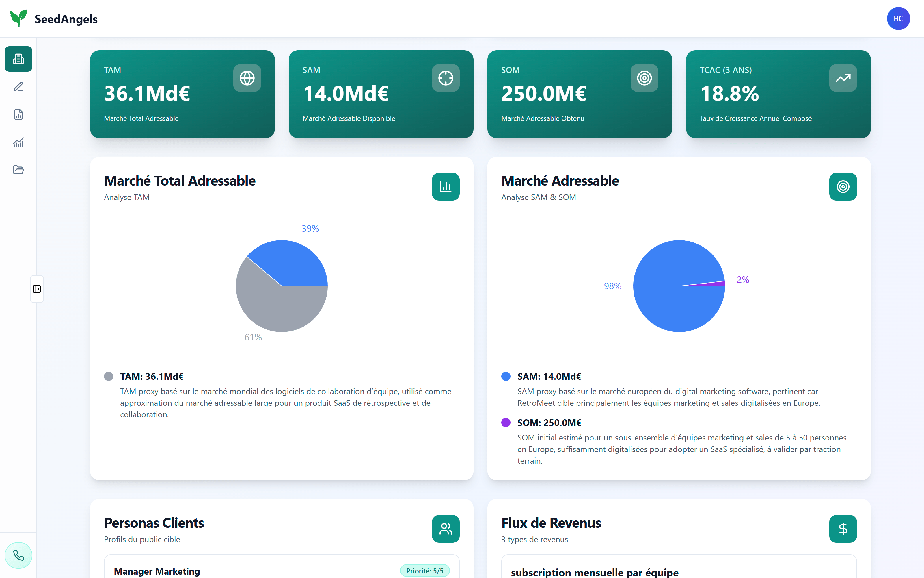
Task: Click the 2% pie label
Action: pyautogui.click(x=743, y=280)
